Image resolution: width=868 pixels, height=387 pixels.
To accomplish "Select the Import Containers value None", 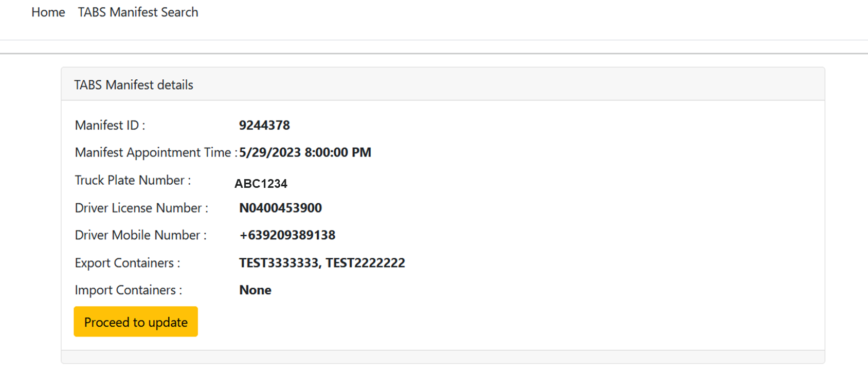I will (x=255, y=290).
